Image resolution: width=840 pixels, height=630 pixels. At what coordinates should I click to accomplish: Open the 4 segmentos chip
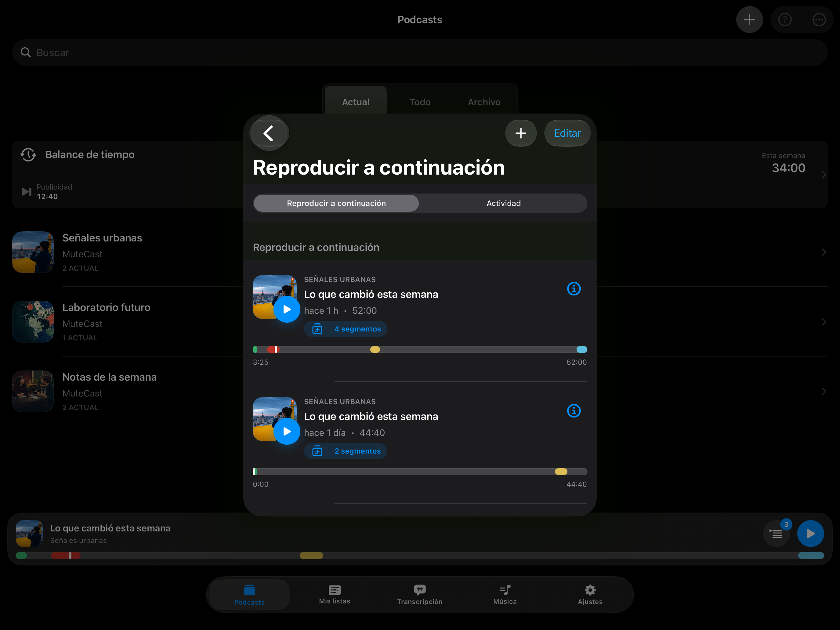(346, 329)
